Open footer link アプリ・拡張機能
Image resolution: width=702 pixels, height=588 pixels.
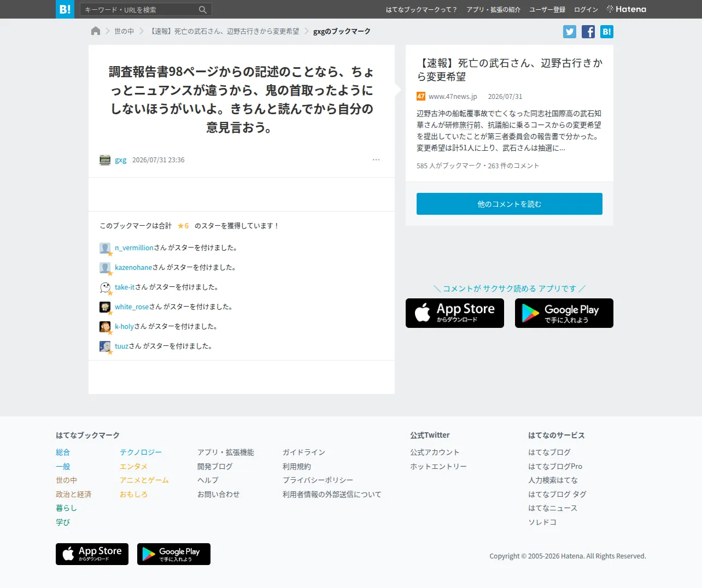pos(226,452)
